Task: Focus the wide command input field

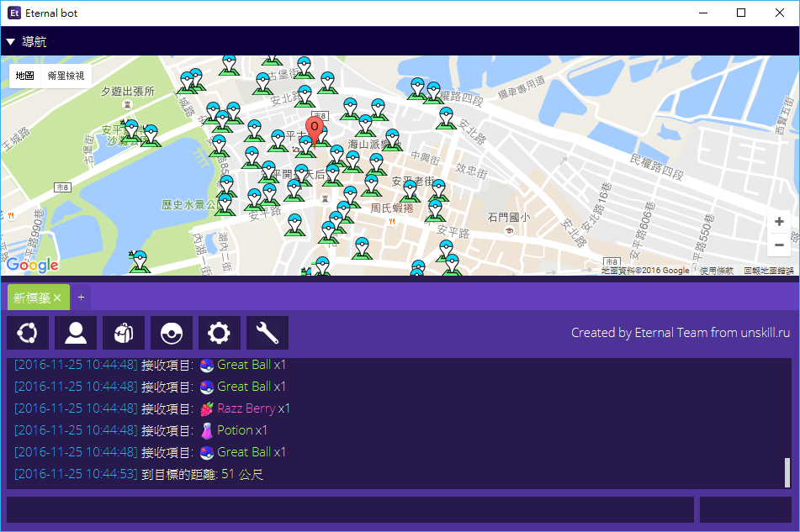Action: pos(350,509)
